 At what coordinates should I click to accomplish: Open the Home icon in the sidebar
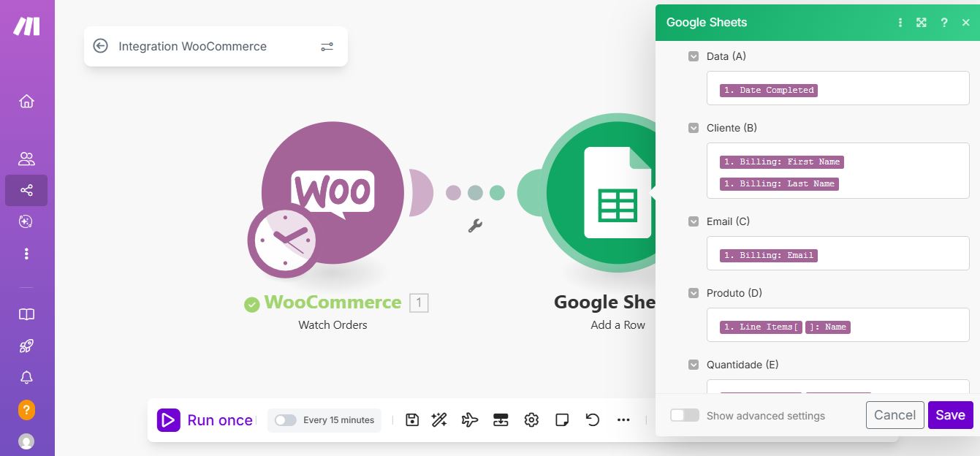[x=26, y=102]
